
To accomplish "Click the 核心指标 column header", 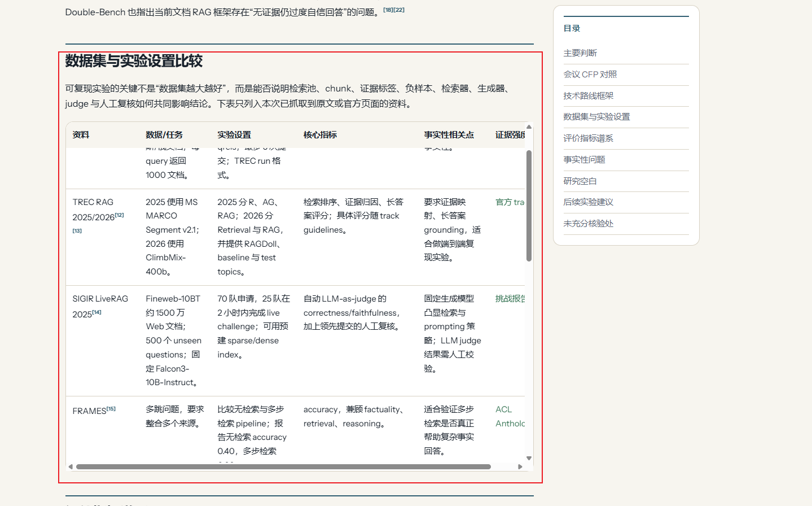I will coord(320,135).
